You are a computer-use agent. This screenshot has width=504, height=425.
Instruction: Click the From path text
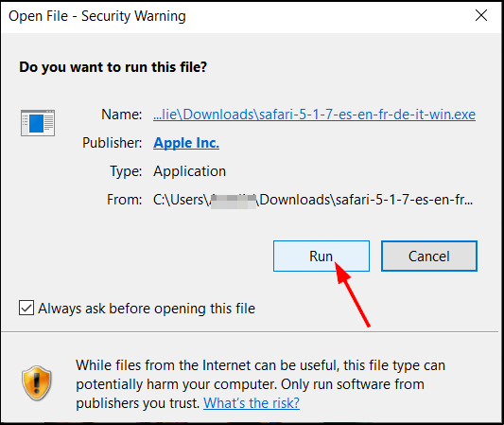(x=313, y=200)
